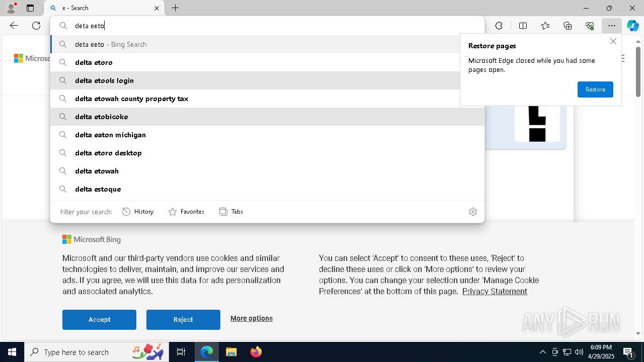Open the Windows Start menu
Screen dimensions: 644x362
(12, 352)
